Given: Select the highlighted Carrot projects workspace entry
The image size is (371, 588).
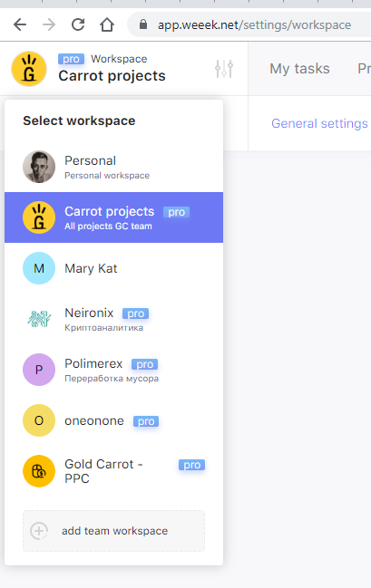Looking at the screenshot, I should point(113,217).
